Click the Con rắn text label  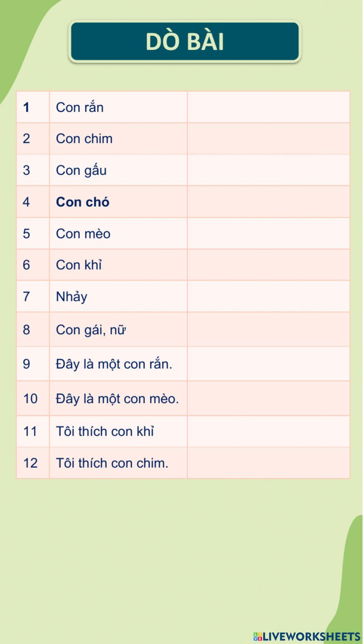pos(80,107)
